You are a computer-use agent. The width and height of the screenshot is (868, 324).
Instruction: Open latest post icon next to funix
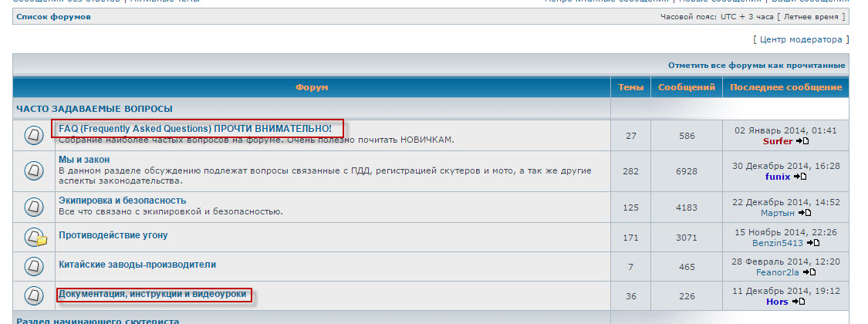[800, 177]
